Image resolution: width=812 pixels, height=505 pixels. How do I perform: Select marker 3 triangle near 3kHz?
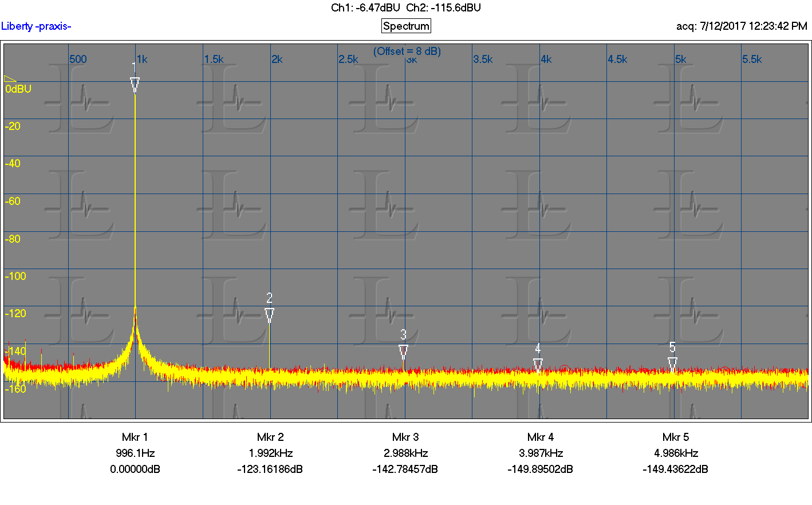(x=403, y=352)
